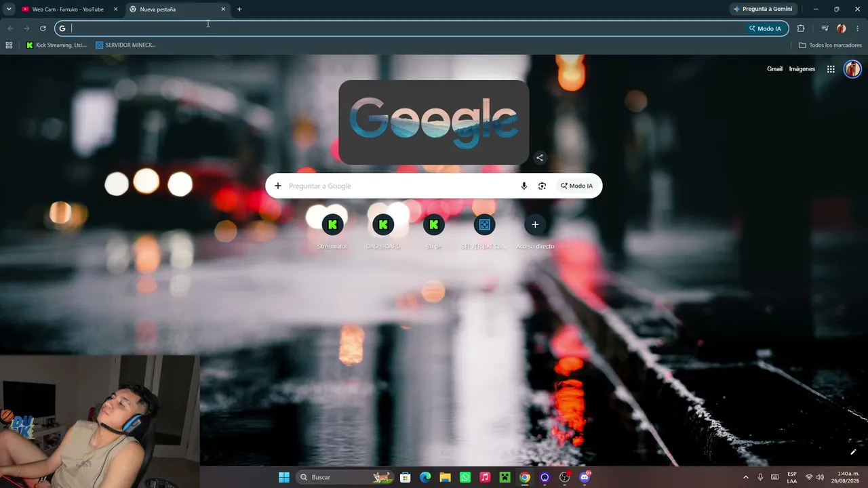Screen dimensions: 868x488
Task: Launch Minecraft from the taskbar
Action: click(505, 477)
